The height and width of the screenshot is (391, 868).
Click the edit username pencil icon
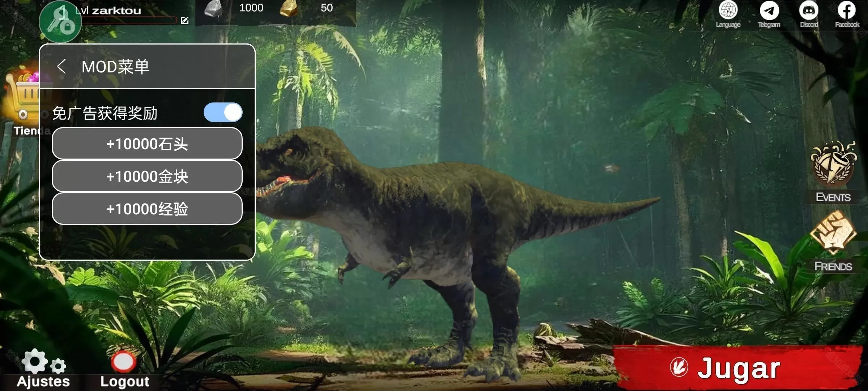point(184,21)
